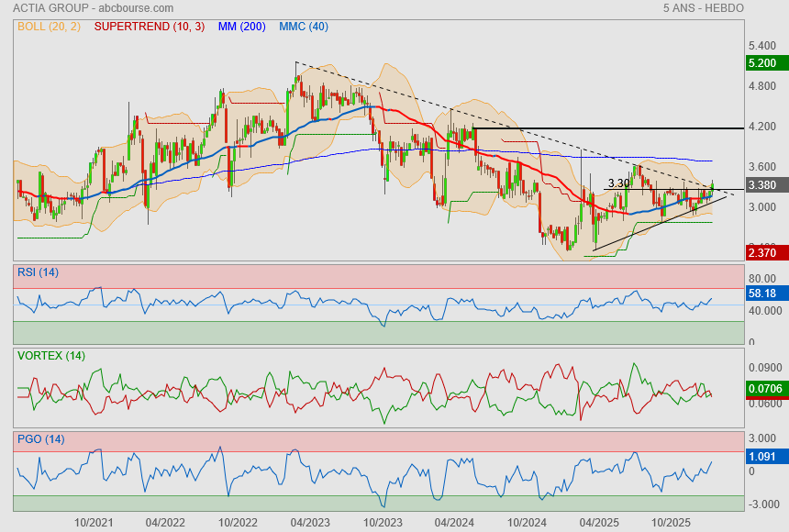This screenshot has height=532, width=789.
Task: Click the 10/2022 date axis label
Action: [238, 523]
